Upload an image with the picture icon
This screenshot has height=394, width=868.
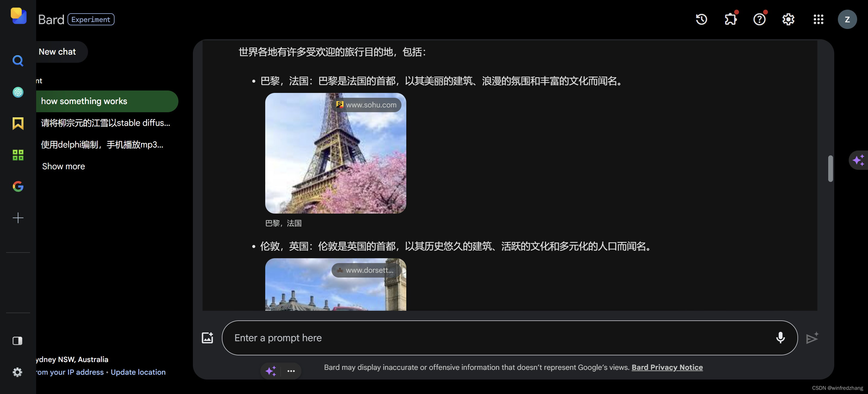[x=207, y=338]
